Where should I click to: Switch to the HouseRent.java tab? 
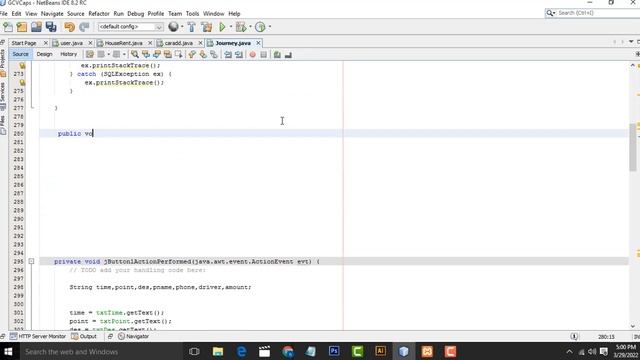(x=124, y=43)
